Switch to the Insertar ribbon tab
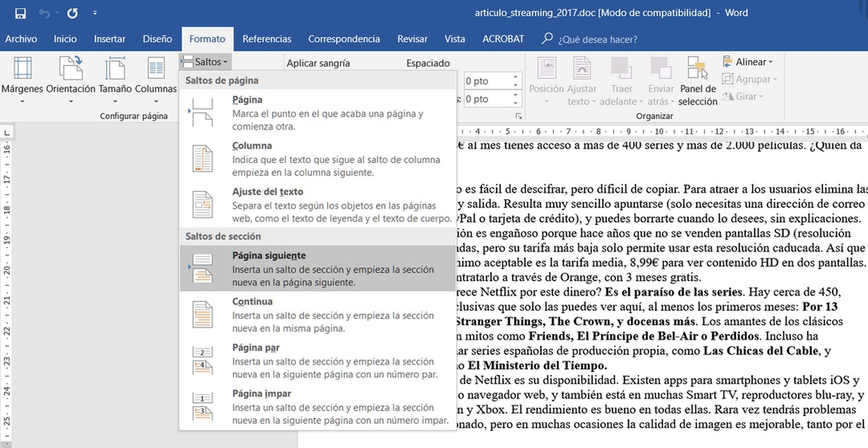 (x=109, y=39)
